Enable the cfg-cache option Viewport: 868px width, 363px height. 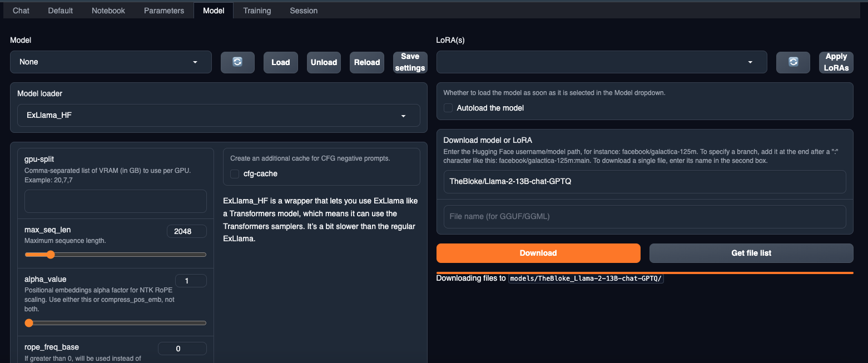tap(235, 173)
